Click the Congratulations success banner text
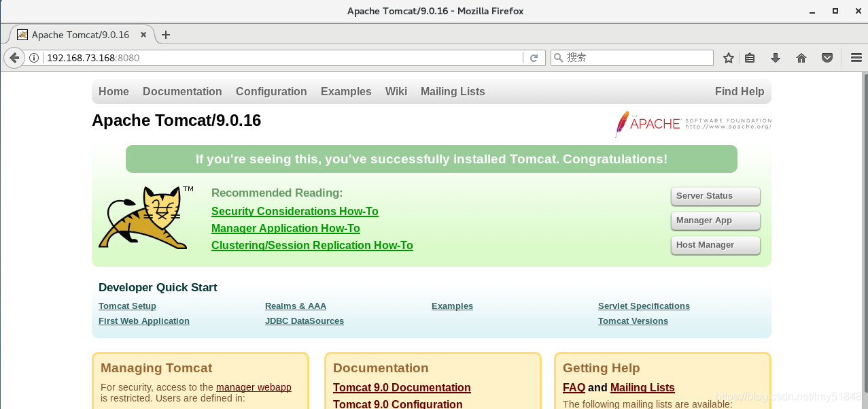 click(x=432, y=159)
